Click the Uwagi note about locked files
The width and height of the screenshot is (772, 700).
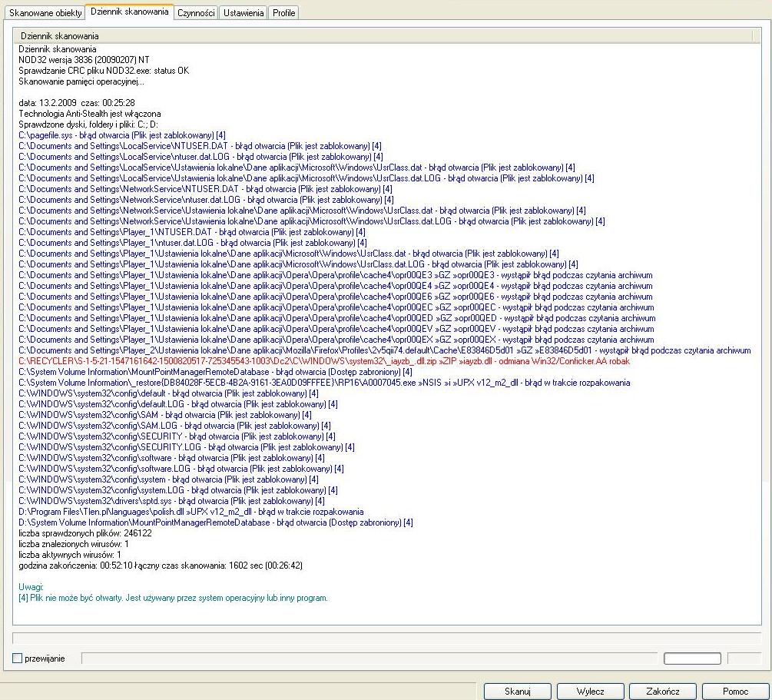[173, 598]
